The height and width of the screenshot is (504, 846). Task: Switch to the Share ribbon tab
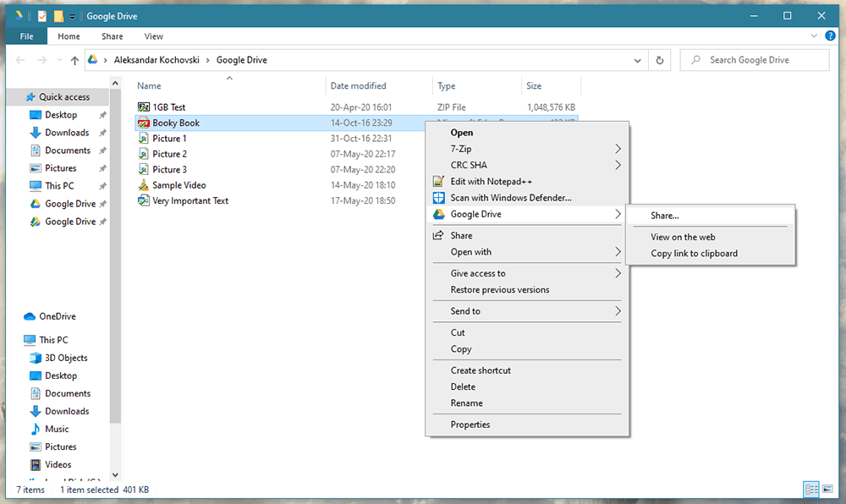(x=113, y=36)
